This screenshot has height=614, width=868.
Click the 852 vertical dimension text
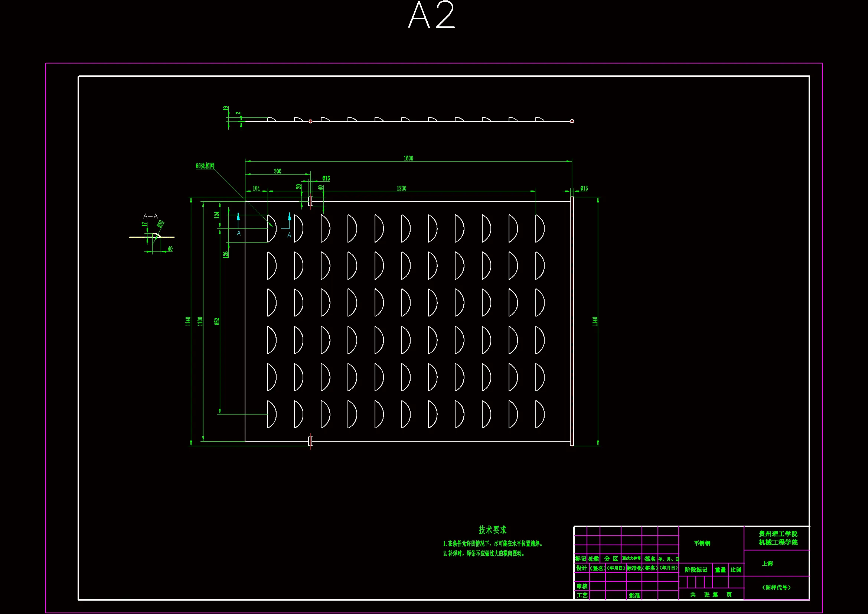pyautogui.click(x=216, y=321)
